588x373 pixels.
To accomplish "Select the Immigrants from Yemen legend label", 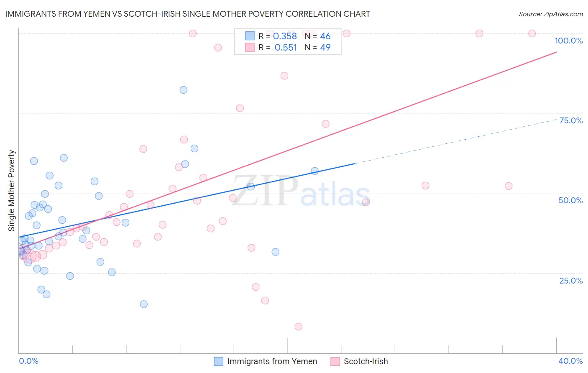I will tap(272, 361).
